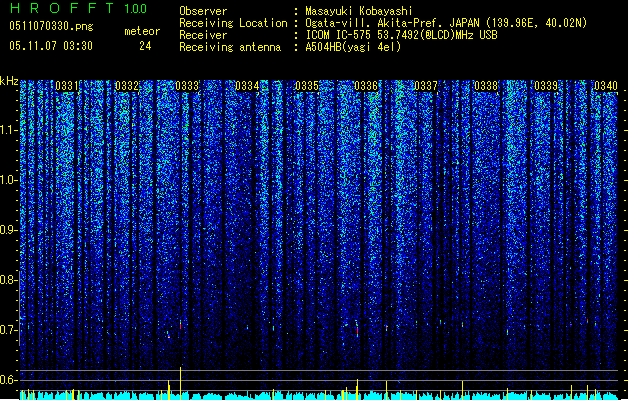Click the Receiver field label

pos(203,35)
